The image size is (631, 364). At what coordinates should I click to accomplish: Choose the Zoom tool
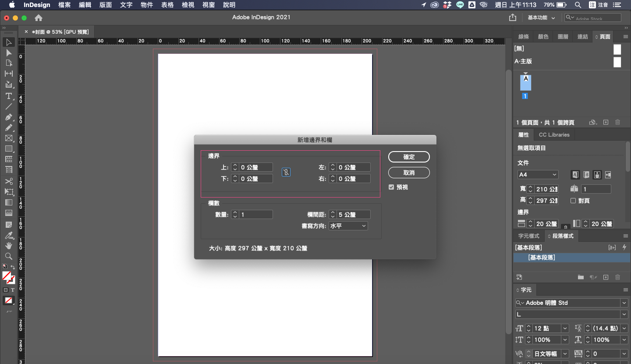point(8,256)
